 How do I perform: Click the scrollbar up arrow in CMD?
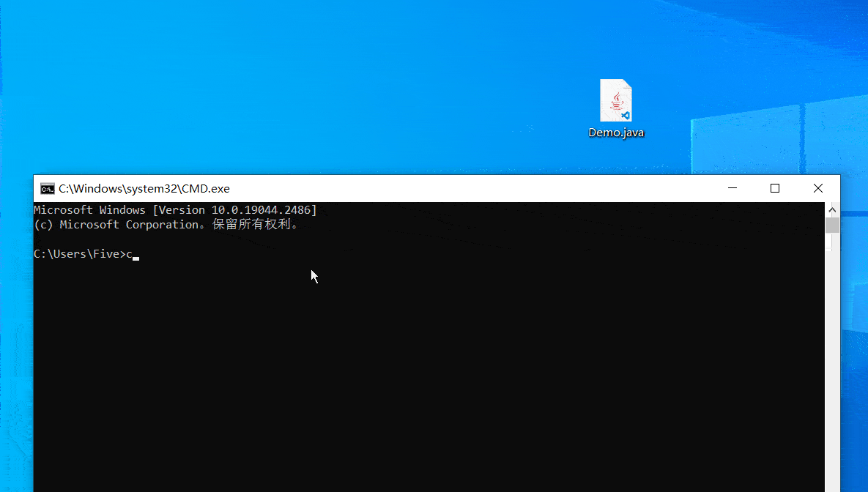[832, 209]
